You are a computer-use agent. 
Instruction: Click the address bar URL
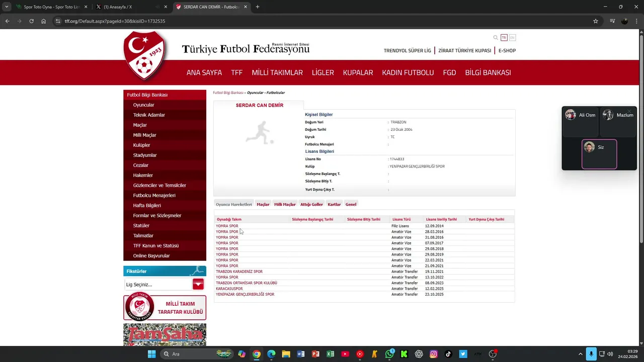click(115, 21)
